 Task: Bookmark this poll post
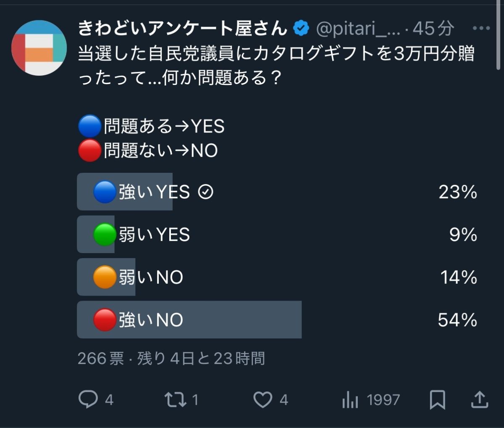click(438, 399)
